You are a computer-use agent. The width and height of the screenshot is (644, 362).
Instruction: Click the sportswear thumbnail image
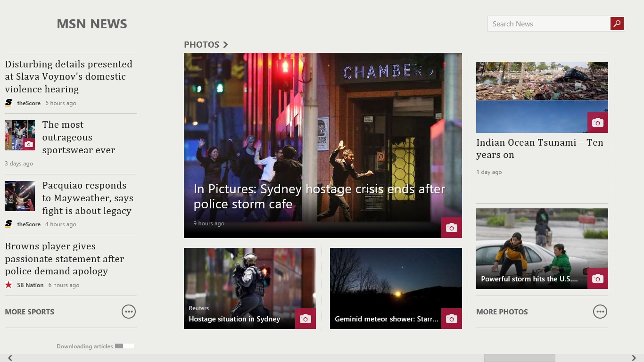20,135
